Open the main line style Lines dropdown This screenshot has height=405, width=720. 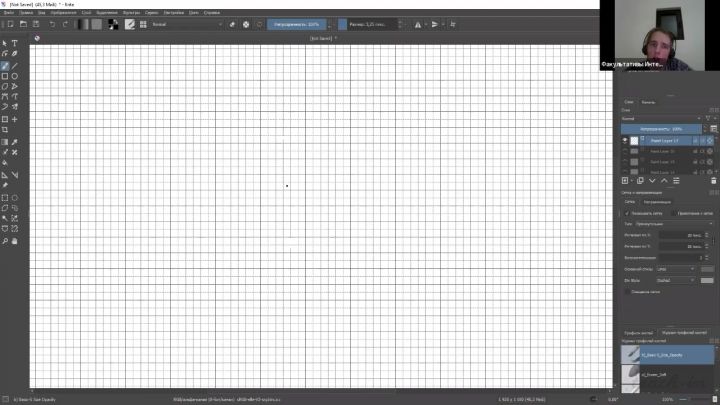click(x=676, y=268)
